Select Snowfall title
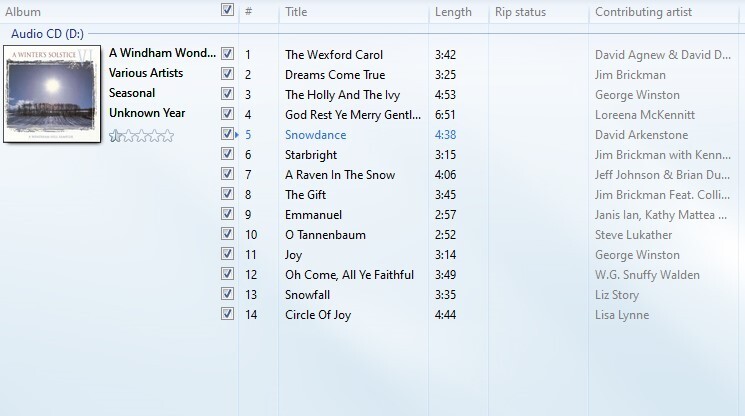The width and height of the screenshot is (745, 416). point(307,294)
